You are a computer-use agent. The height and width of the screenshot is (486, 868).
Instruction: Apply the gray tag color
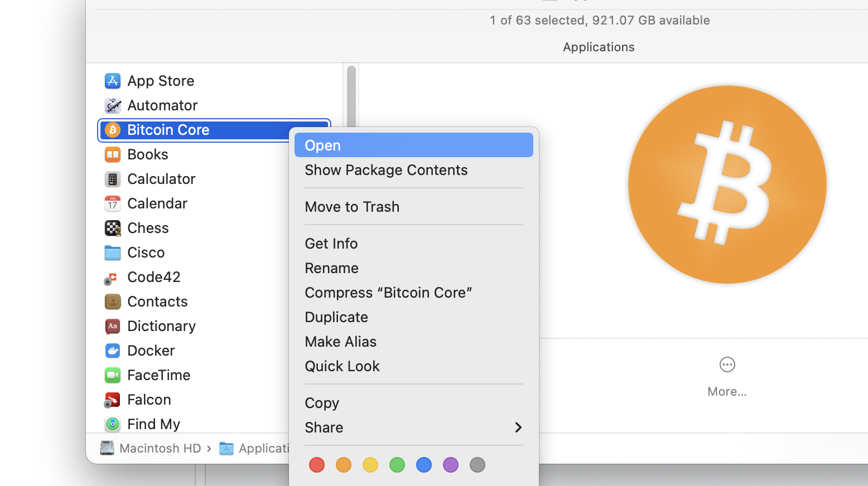478,465
